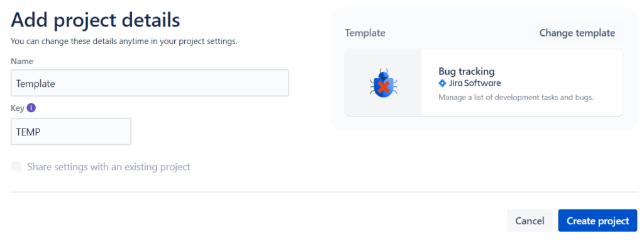This screenshot has width=644, height=240.
Task: Click the blue bug illustration icon
Action: click(383, 83)
